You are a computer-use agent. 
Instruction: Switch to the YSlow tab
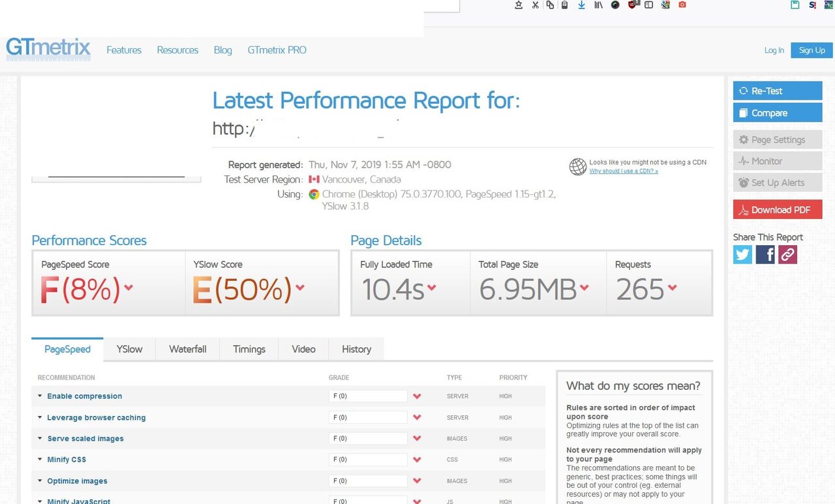coord(129,349)
